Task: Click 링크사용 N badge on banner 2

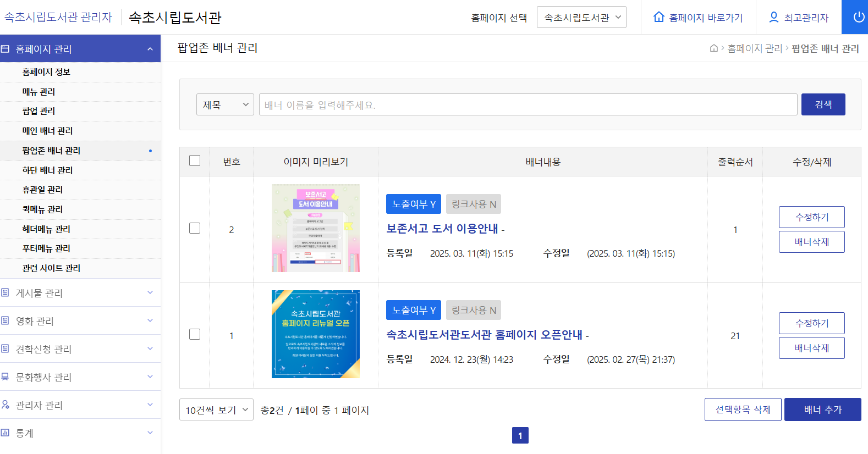Action: pyautogui.click(x=474, y=204)
